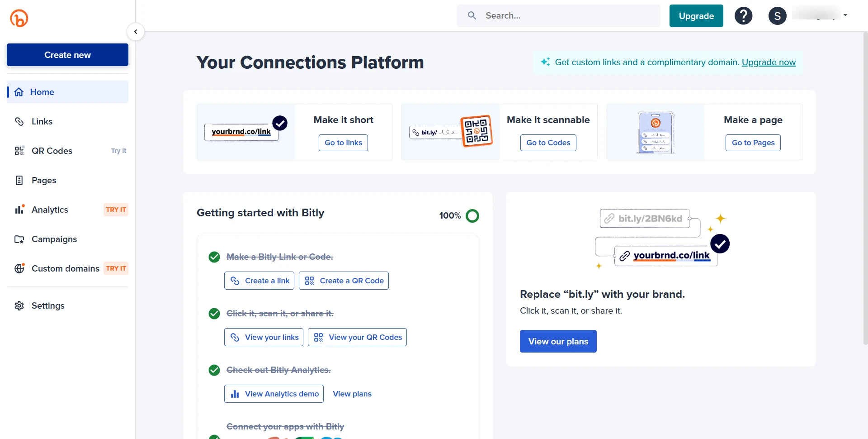Click the Upgrade now link
The width and height of the screenshot is (868, 439).
tap(769, 62)
